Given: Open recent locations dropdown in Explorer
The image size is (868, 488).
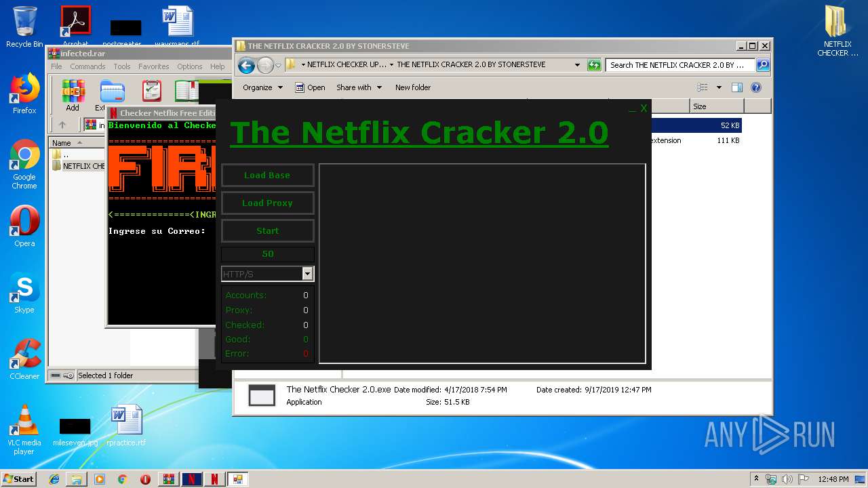Looking at the screenshot, I should pyautogui.click(x=277, y=66).
